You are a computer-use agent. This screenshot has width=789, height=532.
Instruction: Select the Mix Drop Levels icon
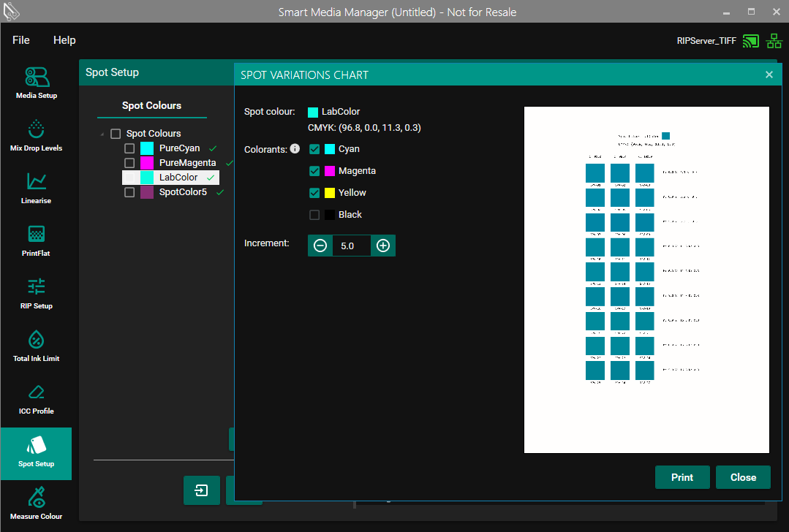36,135
